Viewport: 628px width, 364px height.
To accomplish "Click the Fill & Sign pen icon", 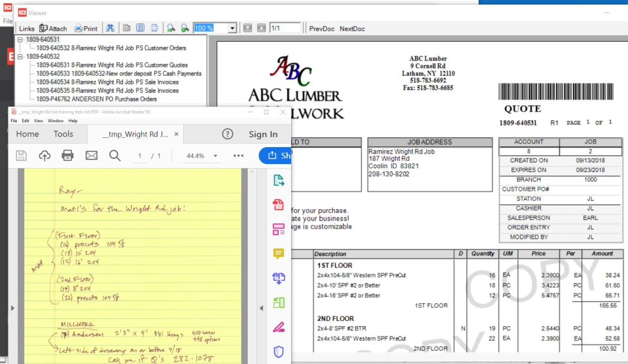I will click(x=279, y=327).
